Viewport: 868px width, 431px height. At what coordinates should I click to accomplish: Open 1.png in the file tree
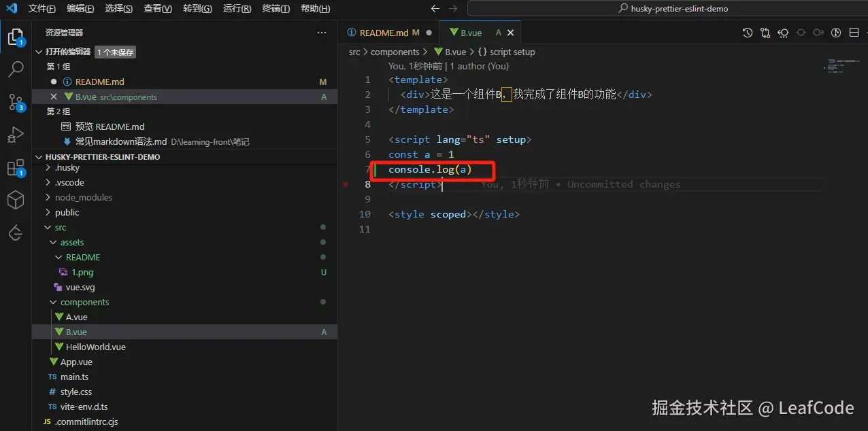pyautogui.click(x=184, y=272)
